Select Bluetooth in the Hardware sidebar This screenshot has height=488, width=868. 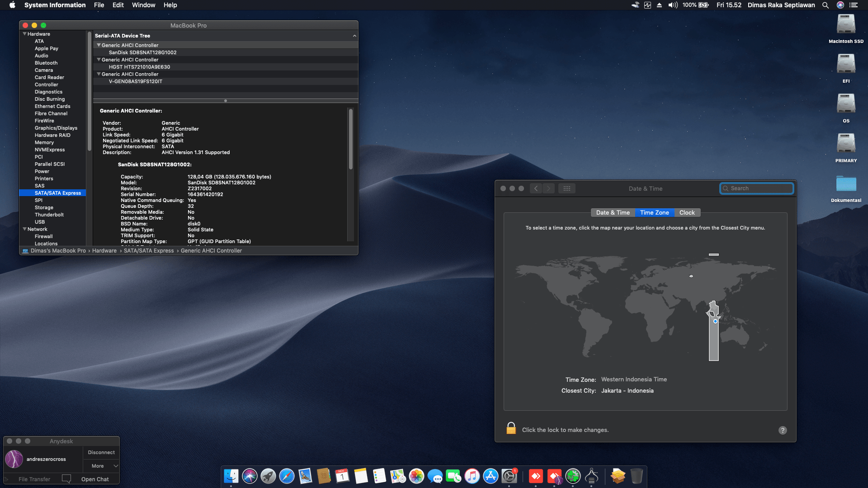[x=46, y=63]
